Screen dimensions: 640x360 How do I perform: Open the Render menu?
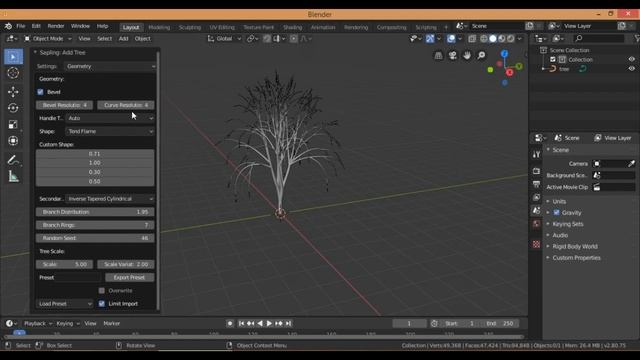click(x=56, y=26)
